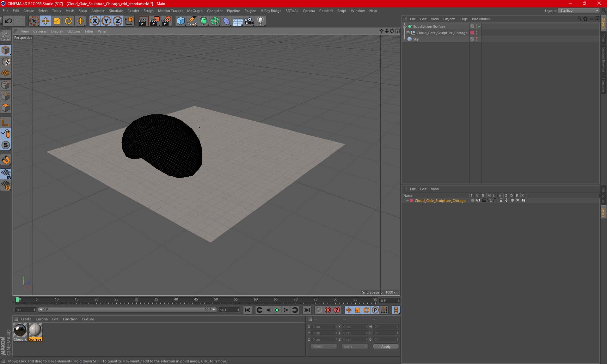Viewport: 607px width, 364px height.
Task: Toggle the Snap Enable magnet icon
Action: (x=6, y=160)
